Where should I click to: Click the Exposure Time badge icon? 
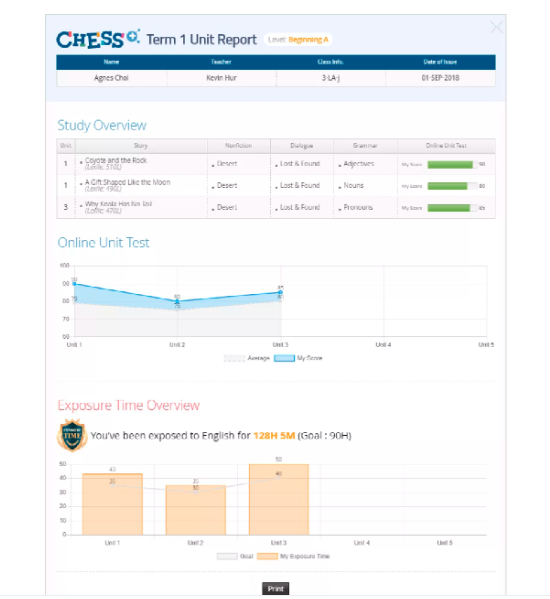[x=72, y=435]
